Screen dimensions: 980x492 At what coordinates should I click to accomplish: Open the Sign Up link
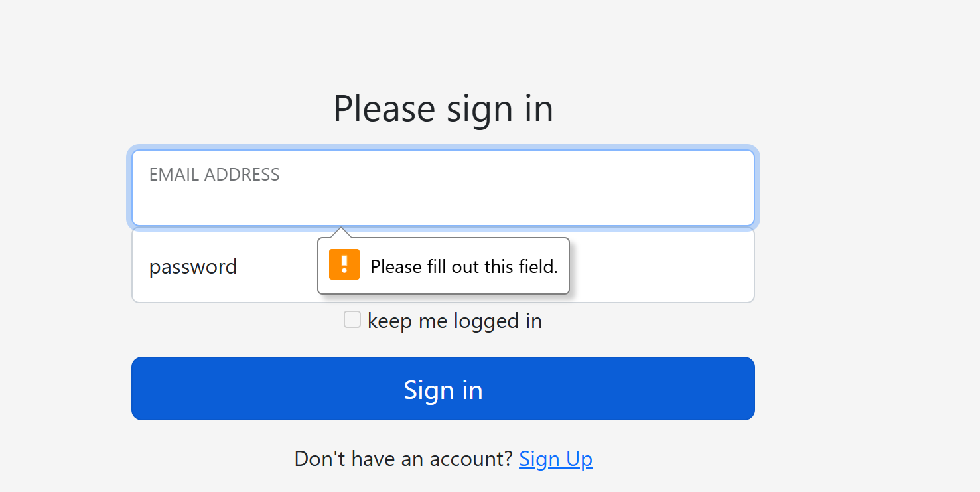pos(555,459)
